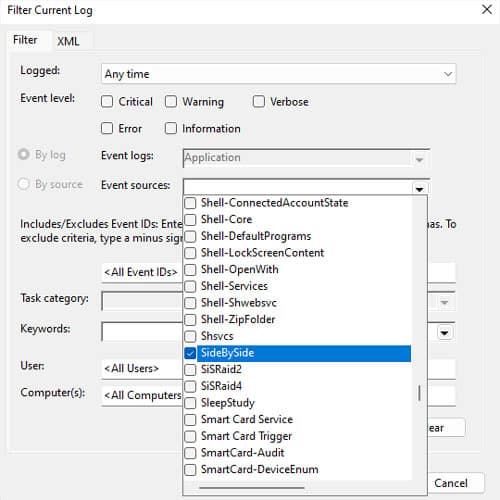500x500 pixels.
Task: Check the SiSRaid2 source
Action: (x=190, y=369)
